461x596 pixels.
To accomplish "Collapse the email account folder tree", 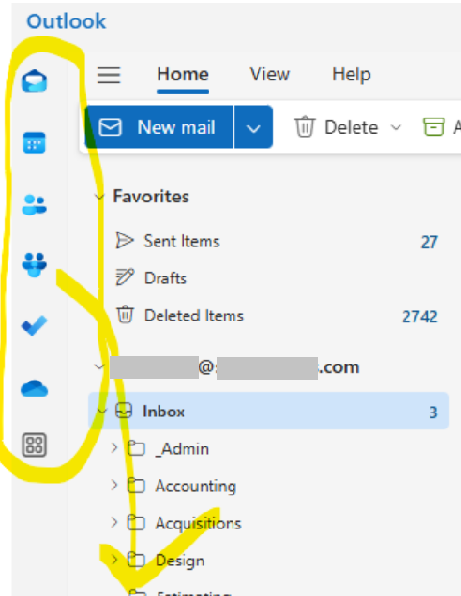I will (x=100, y=367).
